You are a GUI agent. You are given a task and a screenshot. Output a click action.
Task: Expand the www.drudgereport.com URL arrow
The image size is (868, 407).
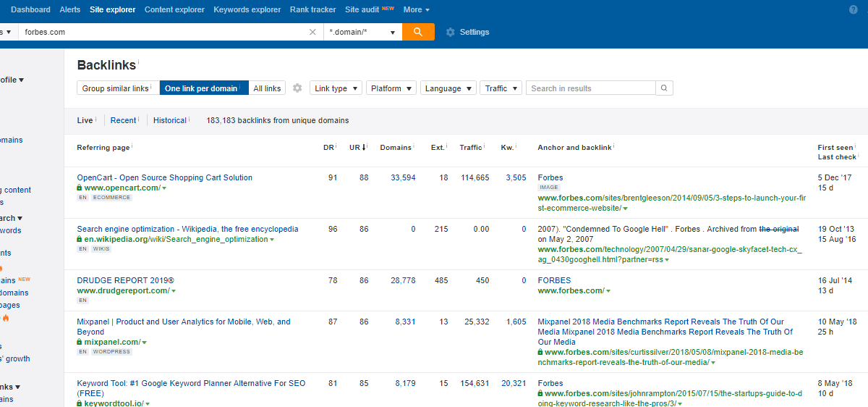click(x=174, y=291)
